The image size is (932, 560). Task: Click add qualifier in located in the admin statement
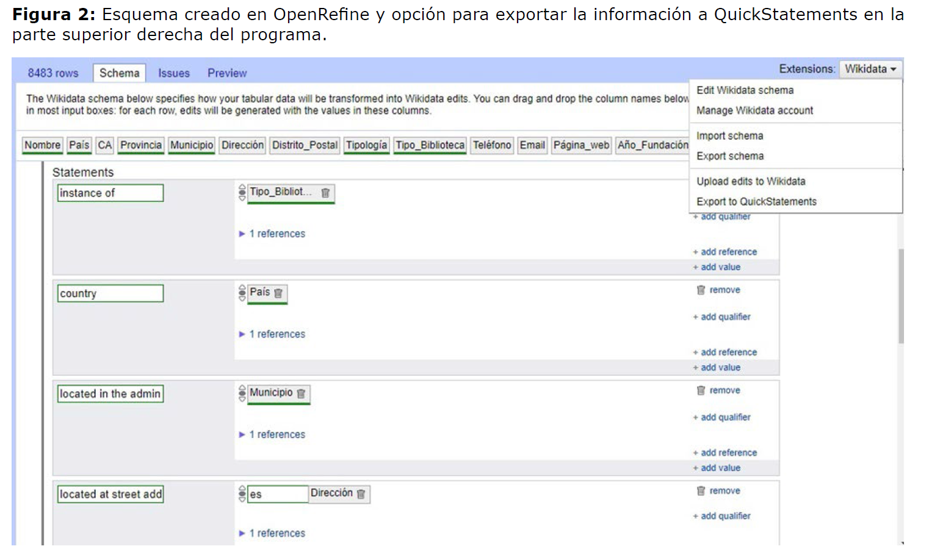coord(722,417)
